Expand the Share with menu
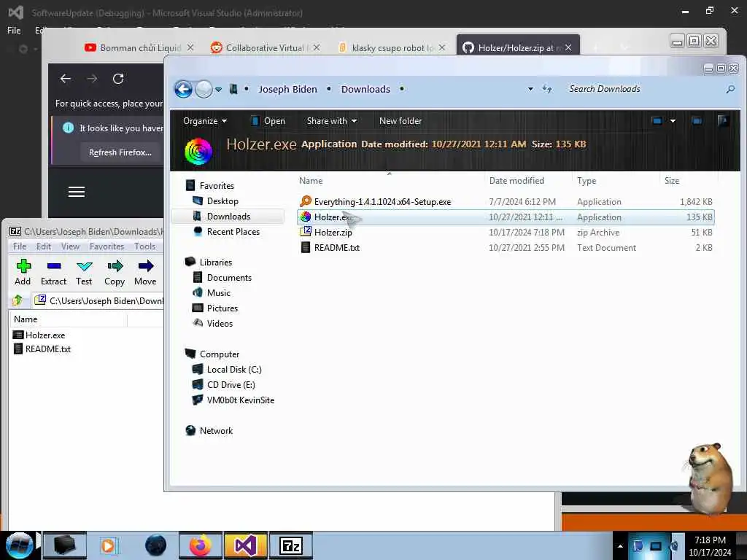Image resolution: width=747 pixels, height=560 pixels. click(x=332, y=121)
